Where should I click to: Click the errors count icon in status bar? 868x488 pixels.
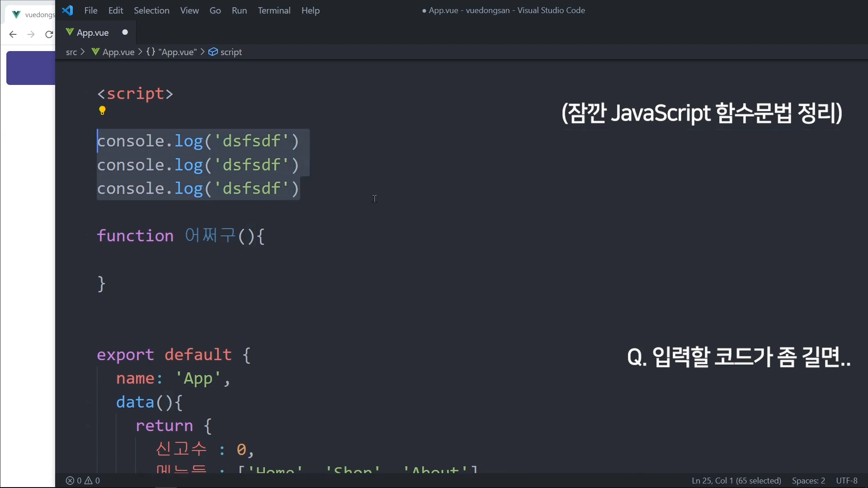(x=70, y=481)
